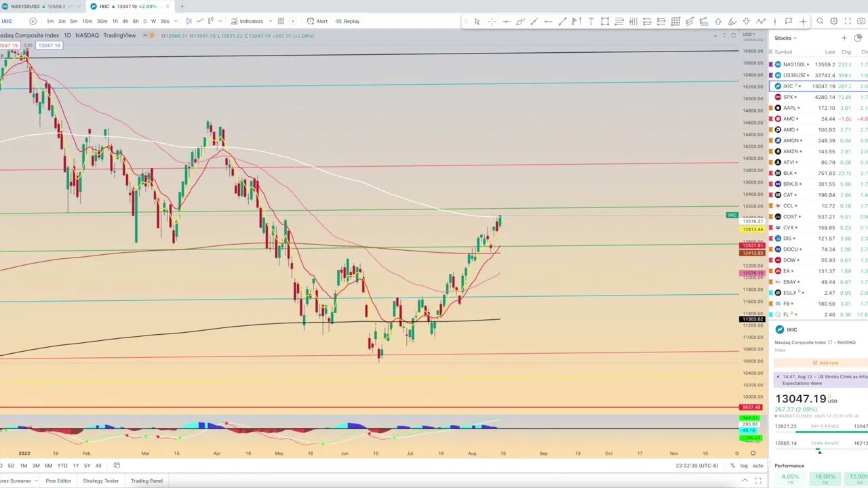The image size is (868, 488).
Task: Select the rectangle shape tool
Action: [x=605, y=21]
